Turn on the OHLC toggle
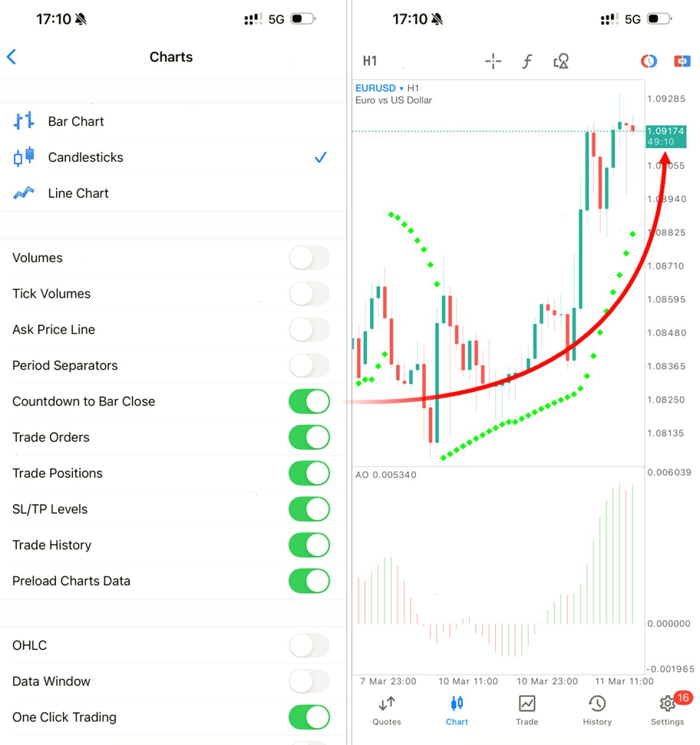Image resolution: width=700 pixels, height=745 pixels. tap(309, 645)
